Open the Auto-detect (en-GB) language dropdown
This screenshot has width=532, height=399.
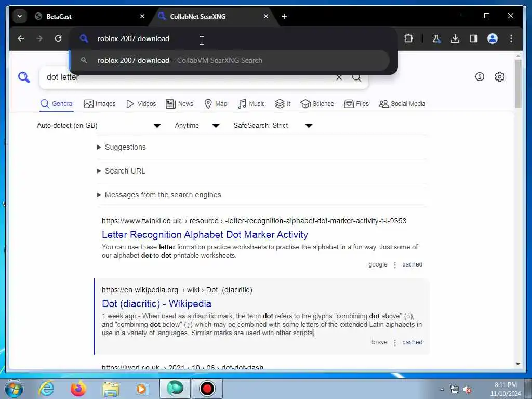(x=99, y=126)
